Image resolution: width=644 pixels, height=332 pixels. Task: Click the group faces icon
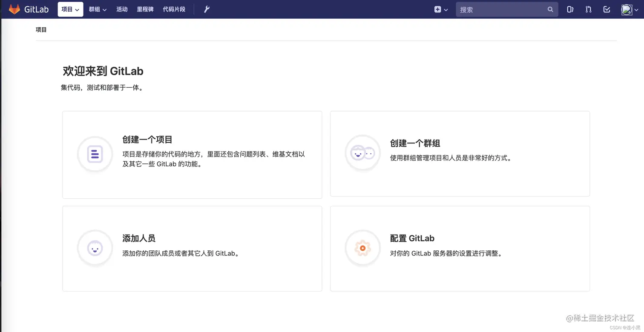(362, 153)
